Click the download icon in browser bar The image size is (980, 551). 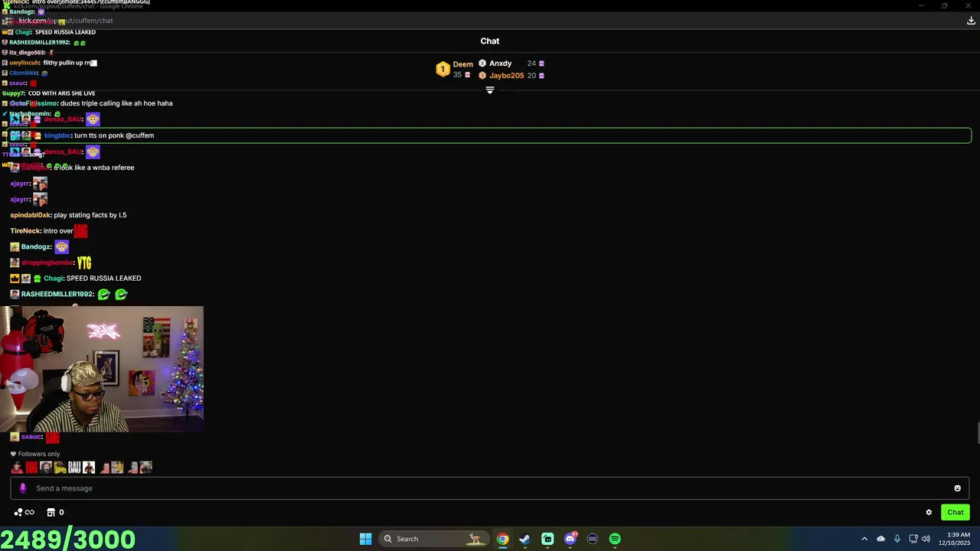pyautogui.click(x=971, y=21)
